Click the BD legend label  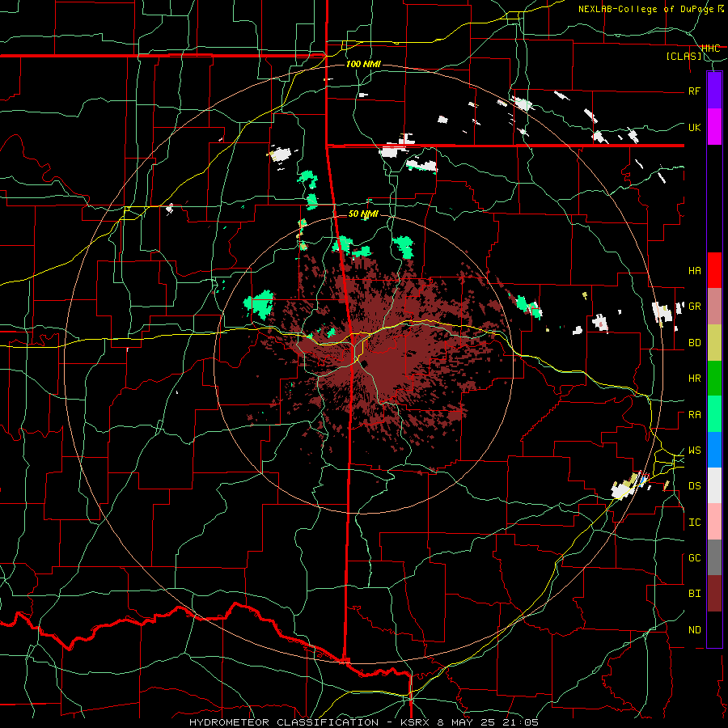pos(694,343)
